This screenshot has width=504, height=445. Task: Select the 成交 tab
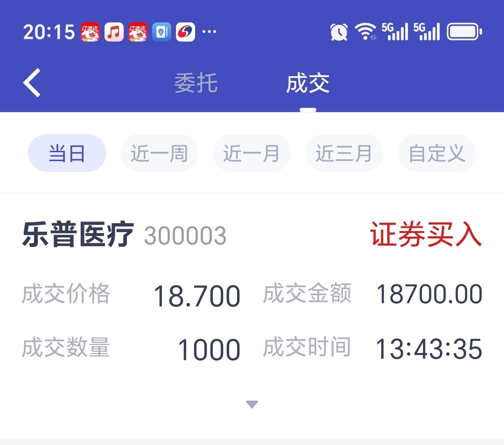click(x=308, y=83)
